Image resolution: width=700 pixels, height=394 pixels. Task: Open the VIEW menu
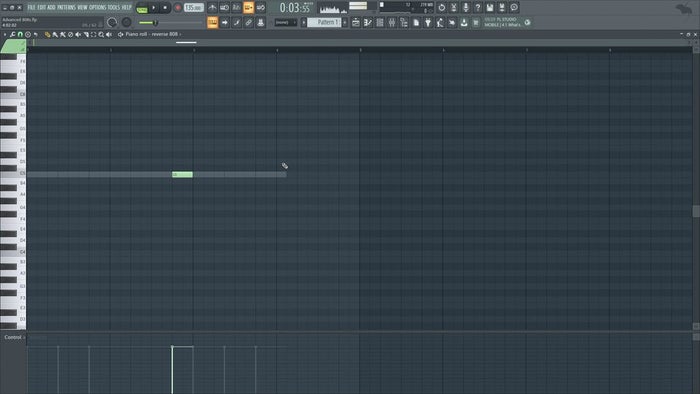(x=83, y=8)
